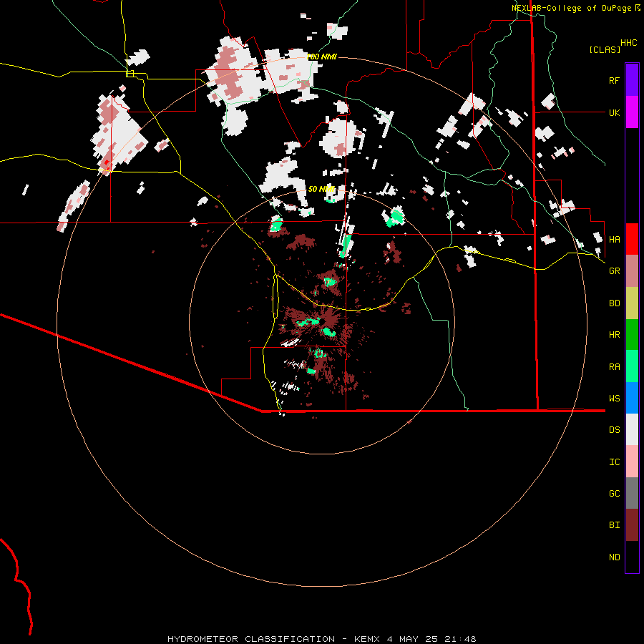The height and width of the screenshot is (644, 644).
Task: Click the Hydrometeor Classification KEMX title caption
Action: click(x=321, y=639)
